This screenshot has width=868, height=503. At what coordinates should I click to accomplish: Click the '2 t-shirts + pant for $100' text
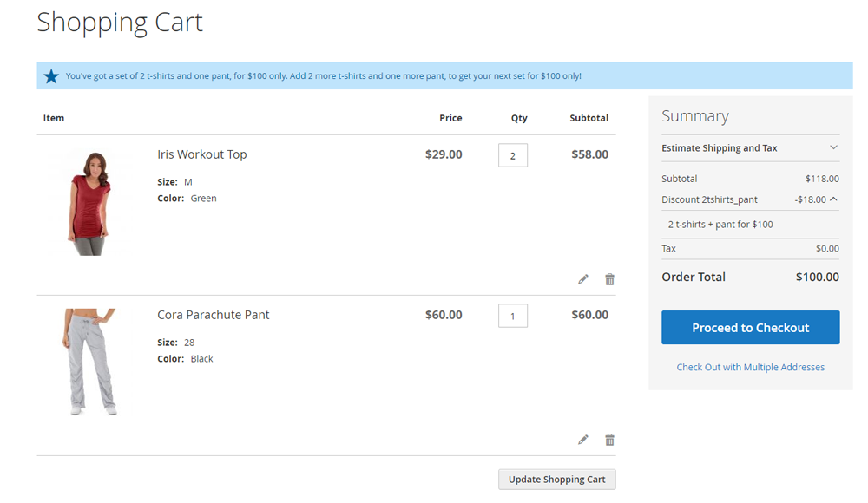pyautogui.click(x=720, y=224)
